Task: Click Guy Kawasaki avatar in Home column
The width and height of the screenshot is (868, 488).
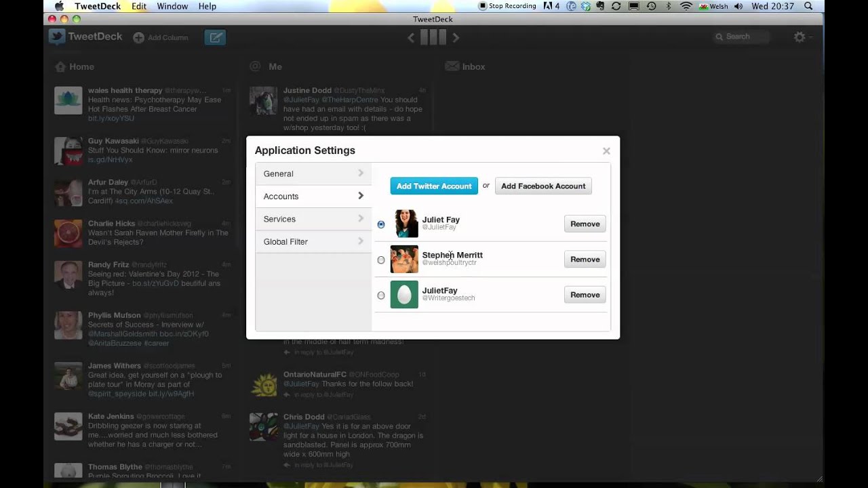Action: [x=68, y=151]
